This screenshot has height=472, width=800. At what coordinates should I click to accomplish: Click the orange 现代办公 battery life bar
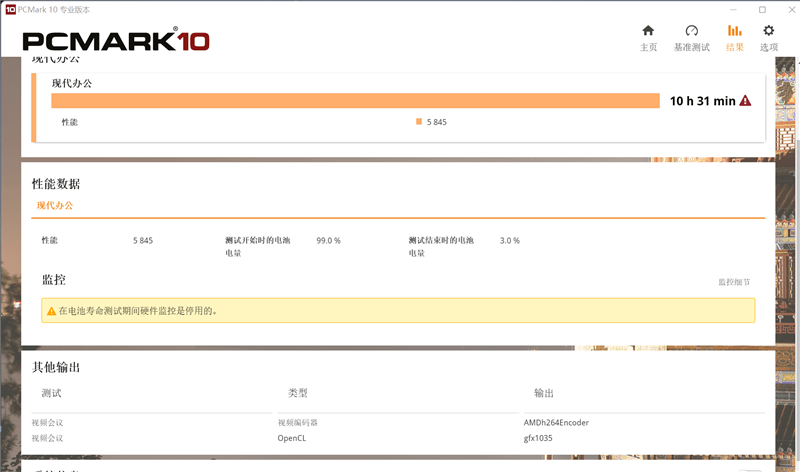point(355,101)
